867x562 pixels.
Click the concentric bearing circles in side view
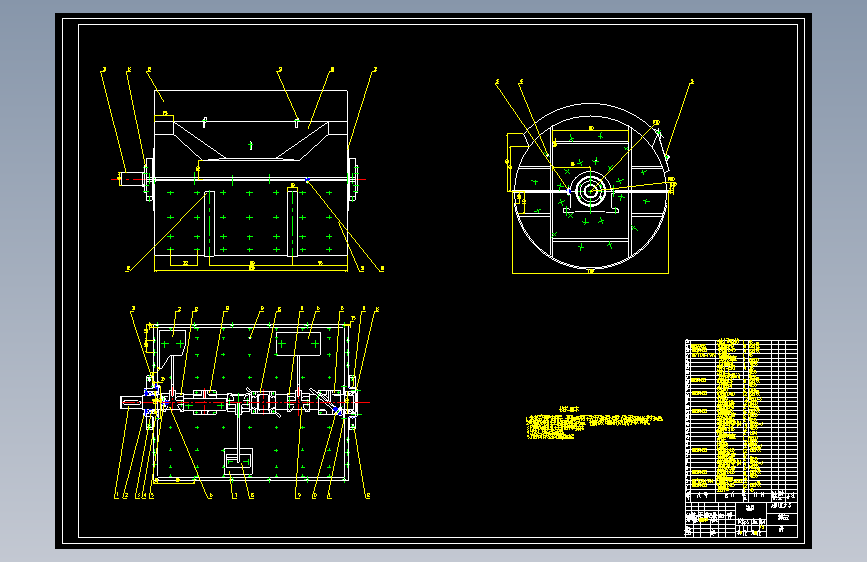click(590, 191)
